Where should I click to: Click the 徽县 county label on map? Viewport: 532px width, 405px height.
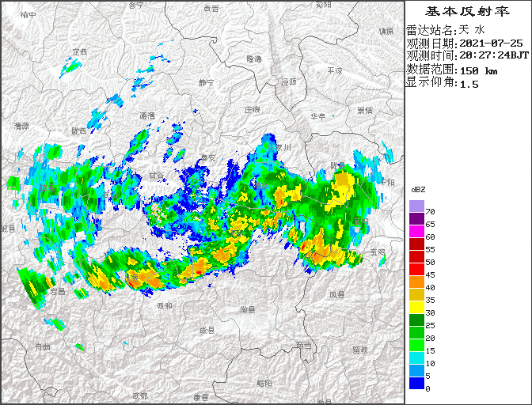coord(248,310)
